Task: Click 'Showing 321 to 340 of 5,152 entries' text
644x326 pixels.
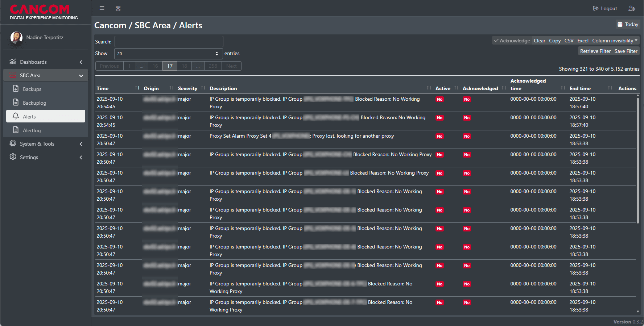Action: pyautogui.click(x=599, y=69)
